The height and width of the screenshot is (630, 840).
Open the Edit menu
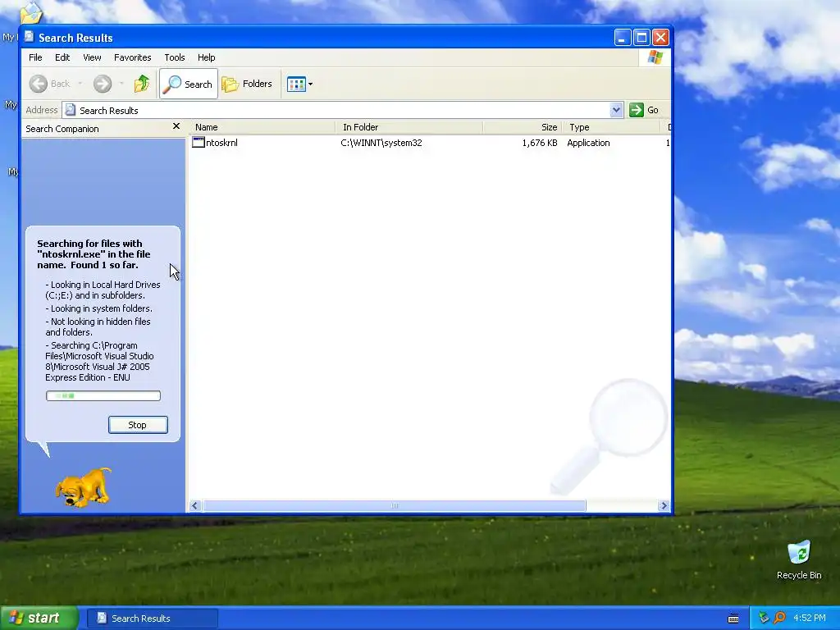coord(62,57)
